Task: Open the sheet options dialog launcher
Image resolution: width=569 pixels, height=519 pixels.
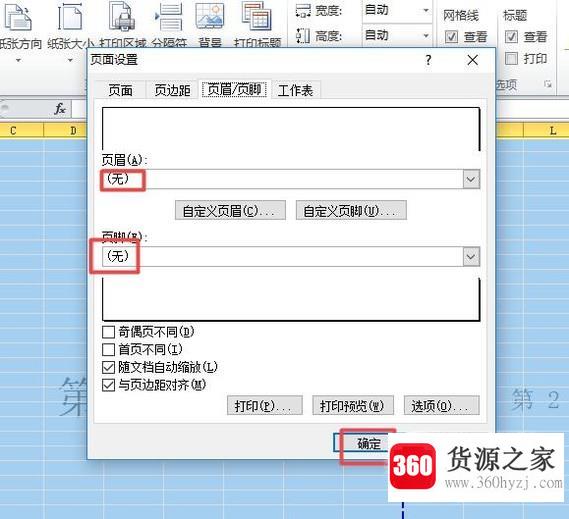Action: pos(548,84)
